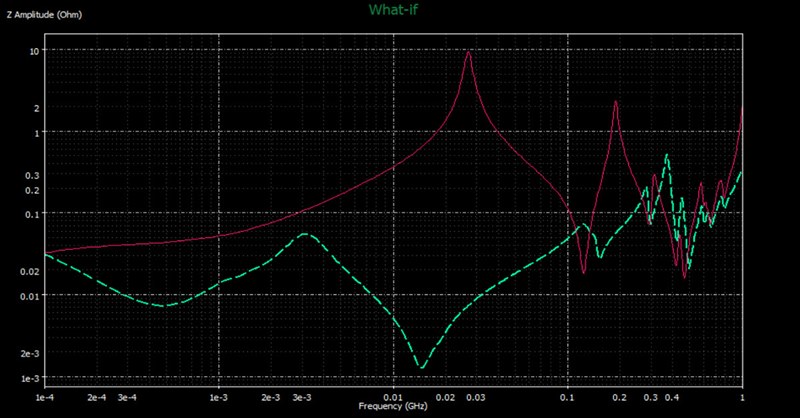Select the "0.01" tick label on the frequency axis
This screenshot has width=800, height=418.
[x=394, y=397]
